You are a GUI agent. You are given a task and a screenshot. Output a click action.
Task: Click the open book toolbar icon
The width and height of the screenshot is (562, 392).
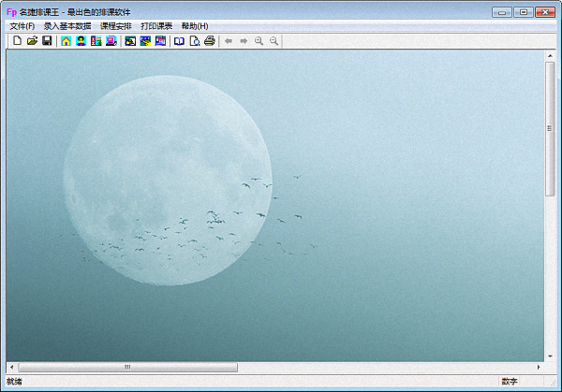click(x=179, y=41)
